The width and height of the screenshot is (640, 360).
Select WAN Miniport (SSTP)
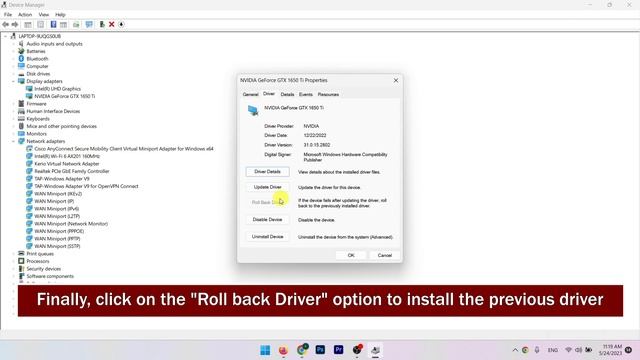tap(57, 246)
